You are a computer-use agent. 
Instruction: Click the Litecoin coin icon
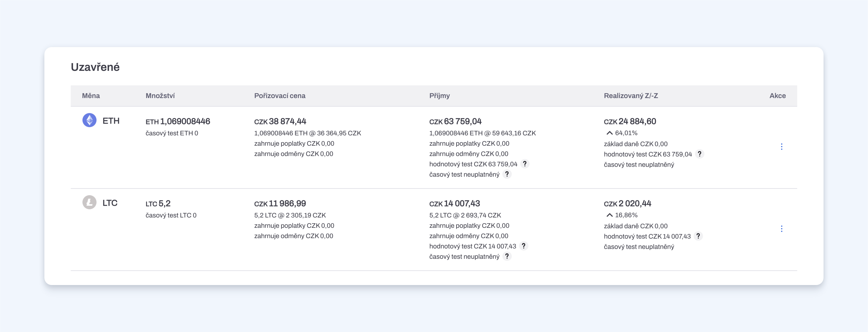pos(89,202)
